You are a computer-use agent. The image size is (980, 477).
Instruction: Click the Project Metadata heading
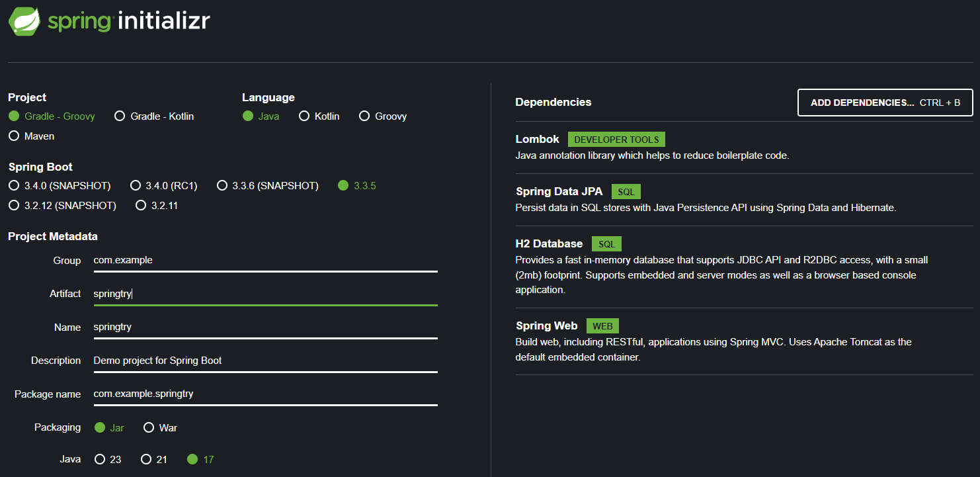(53, 237)
